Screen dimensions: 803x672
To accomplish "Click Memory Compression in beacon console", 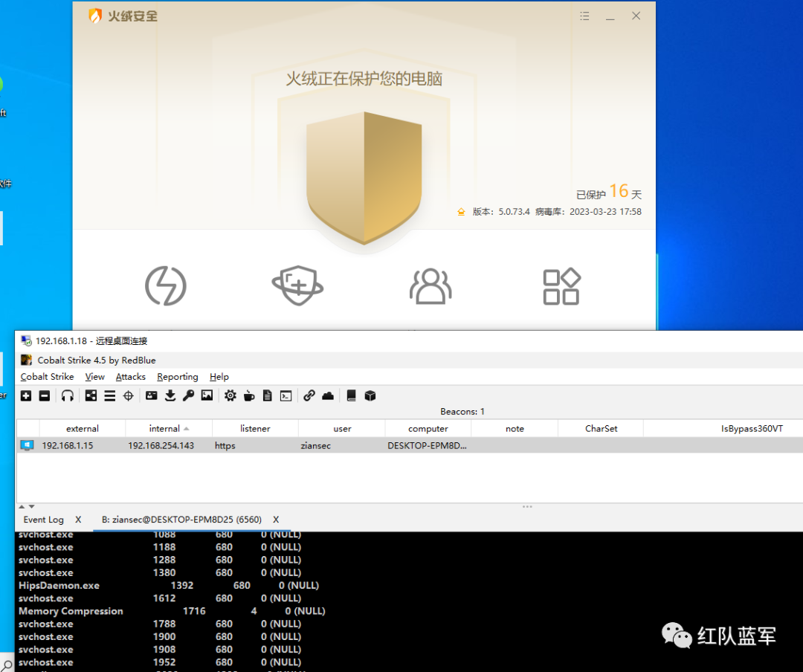I will (71, 611).
